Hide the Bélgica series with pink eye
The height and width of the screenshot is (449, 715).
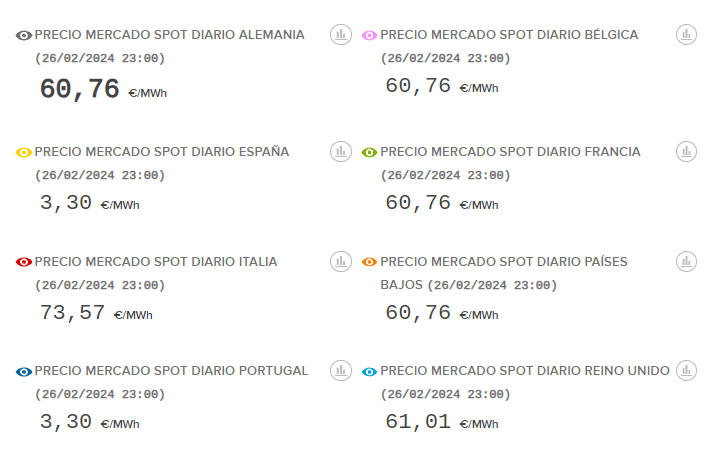(x=370, y=36)
